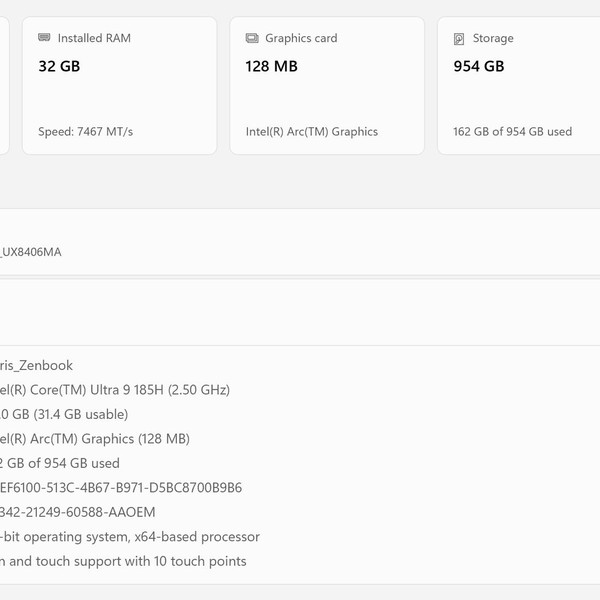Select the Installed RAM heading
Image resolution: width=600 pixels, height=600 pixels.
(94, 38)
